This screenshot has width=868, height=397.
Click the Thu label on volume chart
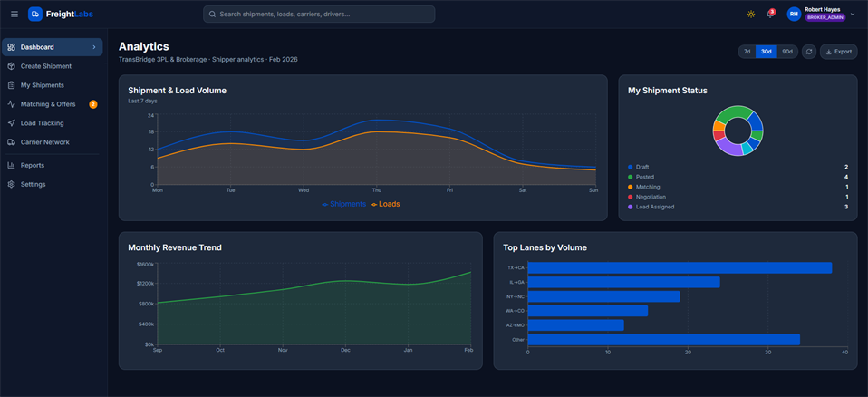[x=376, y=190]
